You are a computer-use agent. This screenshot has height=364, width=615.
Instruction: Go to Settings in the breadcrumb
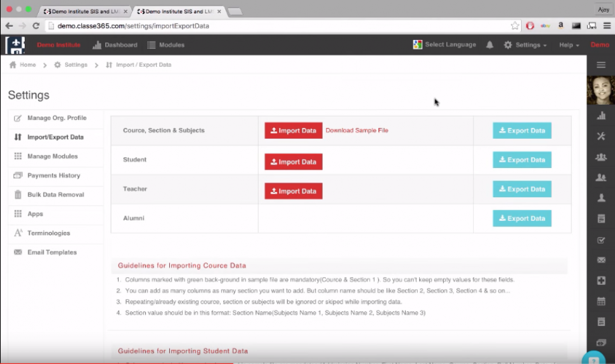tap(71, 65)
